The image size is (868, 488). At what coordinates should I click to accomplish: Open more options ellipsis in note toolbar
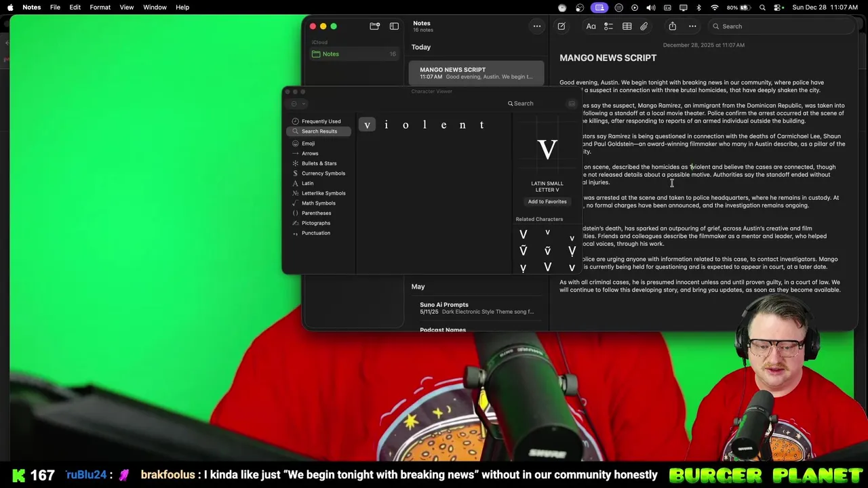coord(692,26)
